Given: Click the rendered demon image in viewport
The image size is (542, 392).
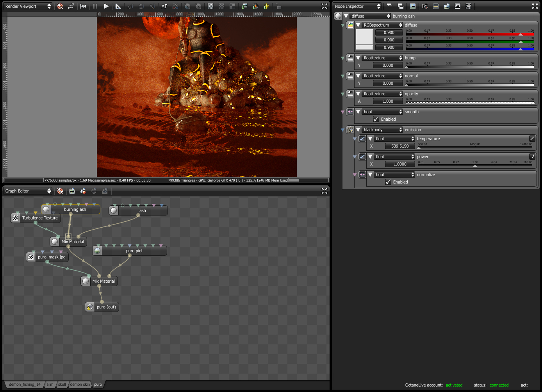Looking at the screenshot, I should [197, 97].
